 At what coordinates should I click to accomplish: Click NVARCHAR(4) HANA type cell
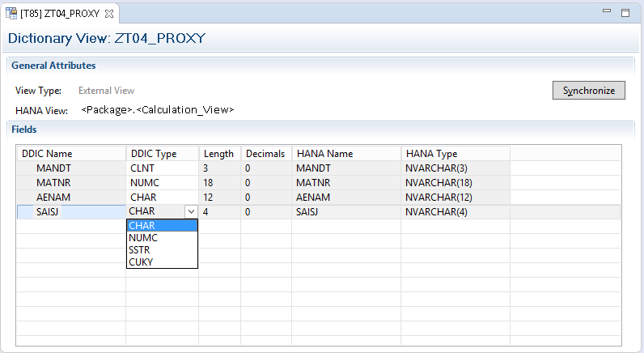point(455,211)
